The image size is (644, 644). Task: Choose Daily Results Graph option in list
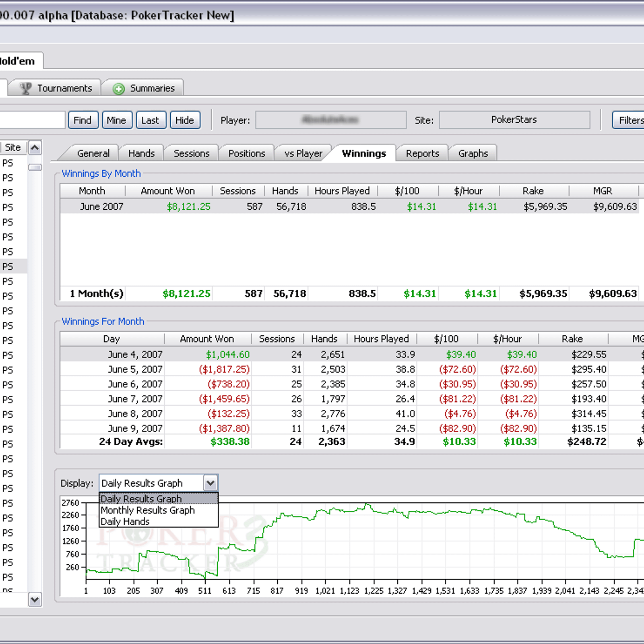point(159,499)
